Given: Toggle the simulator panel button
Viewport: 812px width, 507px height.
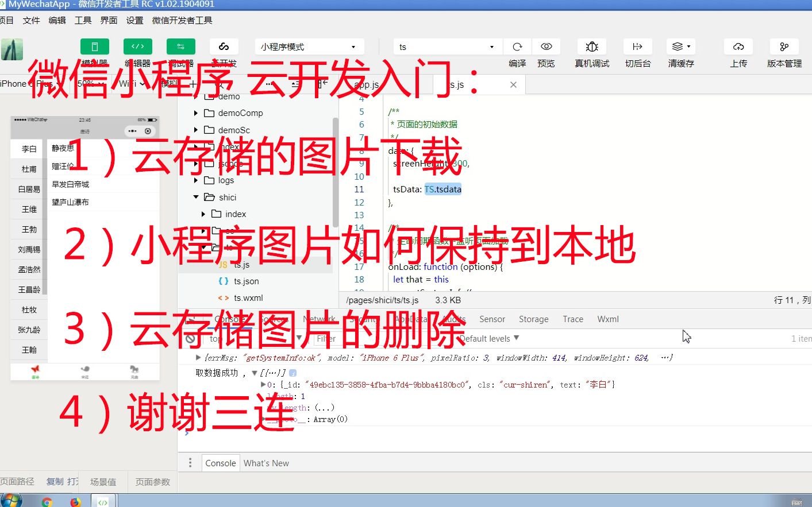Looking at the screenshot, I should point(95,47).
